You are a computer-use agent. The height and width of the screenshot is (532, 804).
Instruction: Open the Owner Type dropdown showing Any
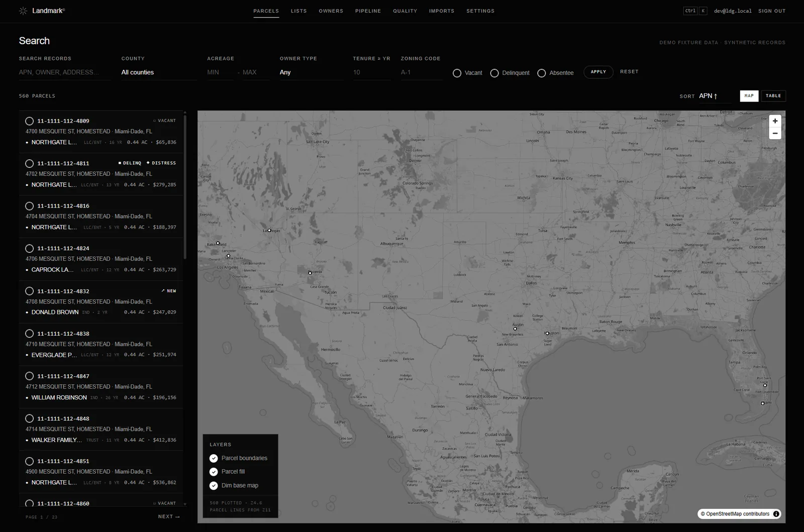pos(311,72)
